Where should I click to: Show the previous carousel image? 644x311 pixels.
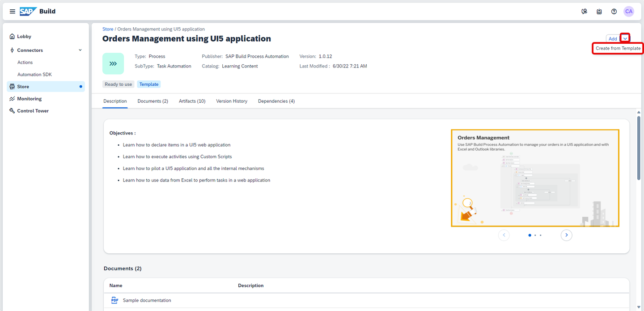(x=504, y=235)
